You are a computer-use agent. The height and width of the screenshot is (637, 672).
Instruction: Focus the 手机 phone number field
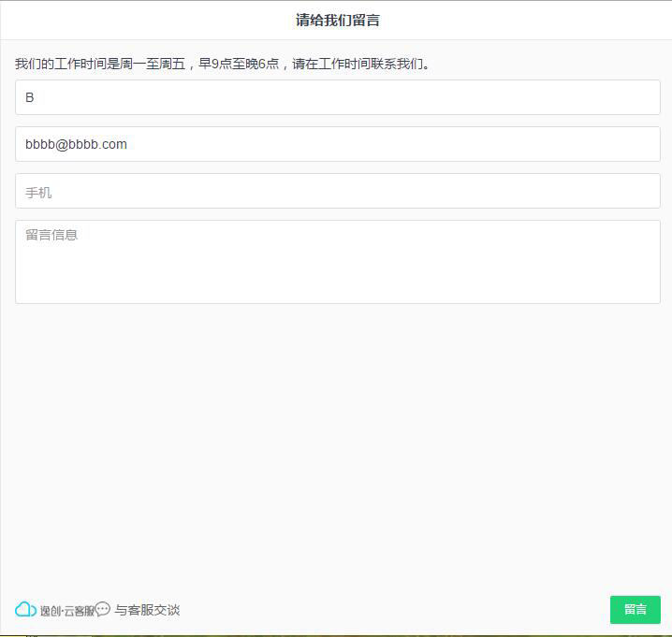click(x=337, y=191)
